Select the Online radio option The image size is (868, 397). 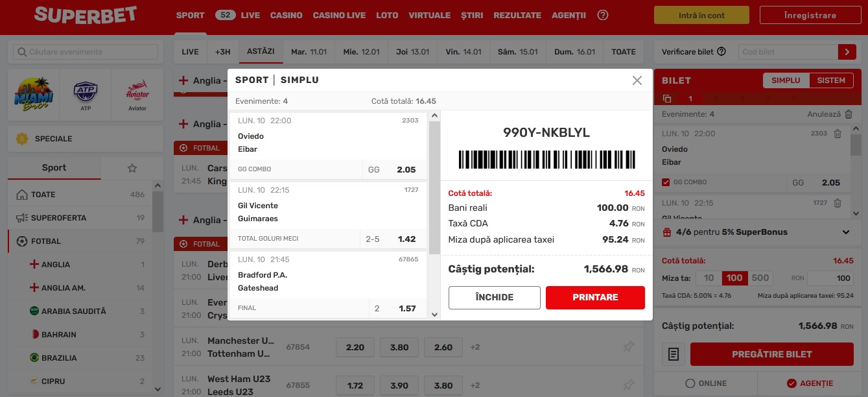click(x=690, y=383)
